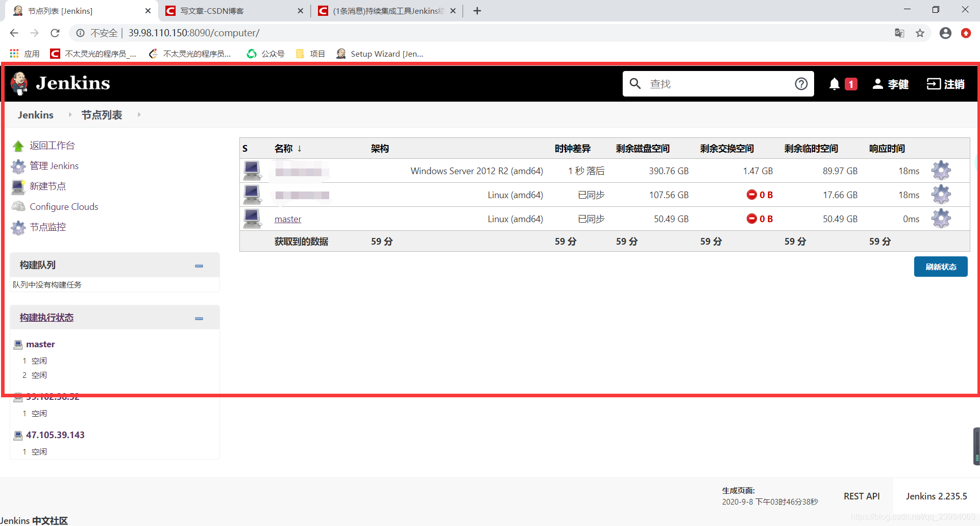This screenshot has height=526, width=980.
Task: Click the gear icon for 节点监控
Action: pos(18,227)
